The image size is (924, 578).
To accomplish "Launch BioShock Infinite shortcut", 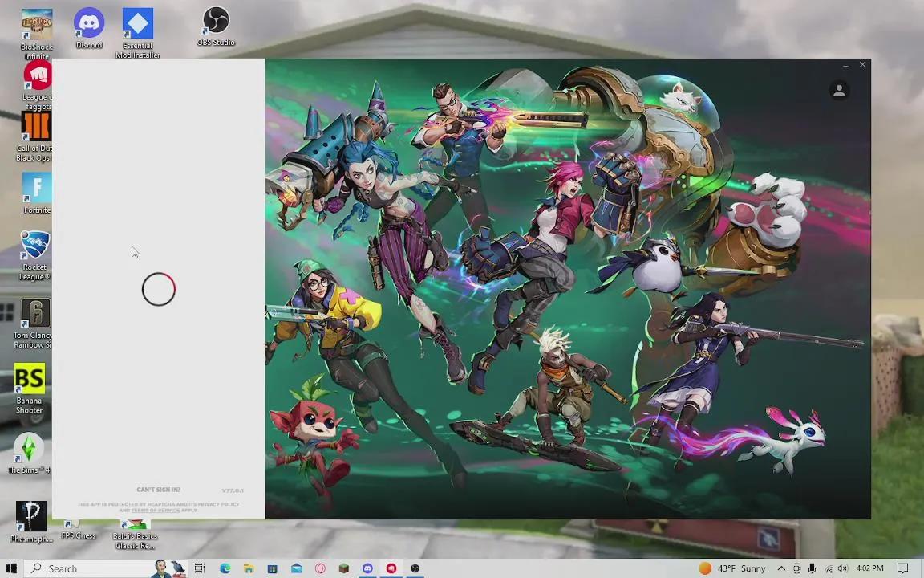I will [x=36, y=24].
